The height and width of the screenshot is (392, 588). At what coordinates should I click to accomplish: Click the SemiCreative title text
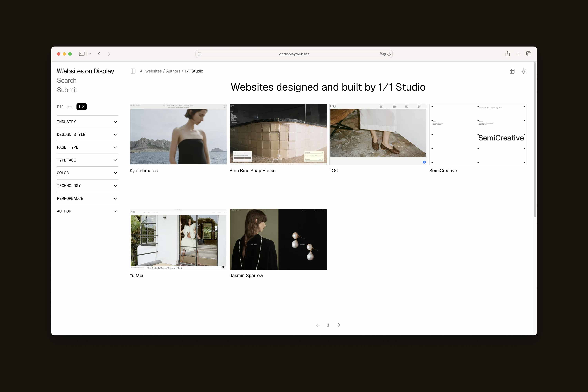click(443, 171)
